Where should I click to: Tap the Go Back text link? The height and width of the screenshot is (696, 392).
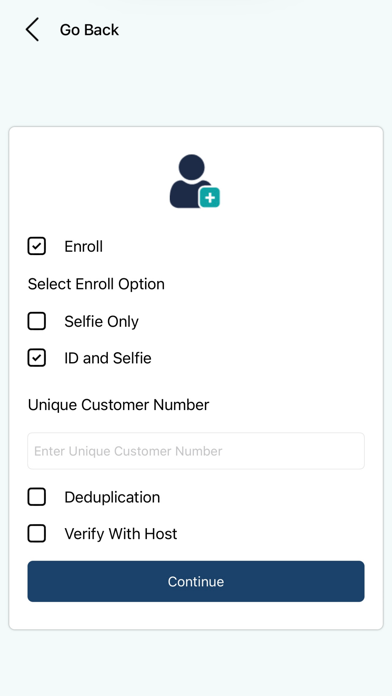click(x=89, y=30)
